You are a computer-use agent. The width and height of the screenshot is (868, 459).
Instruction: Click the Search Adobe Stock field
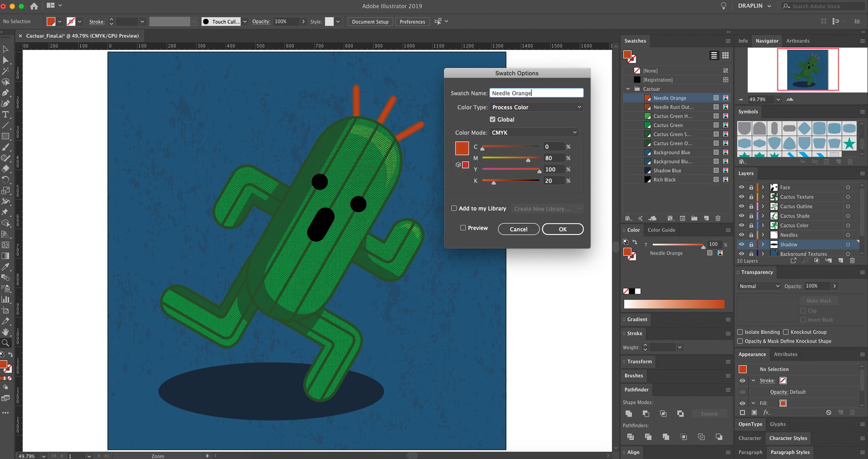pyautogui.click(x=823, y=6)
